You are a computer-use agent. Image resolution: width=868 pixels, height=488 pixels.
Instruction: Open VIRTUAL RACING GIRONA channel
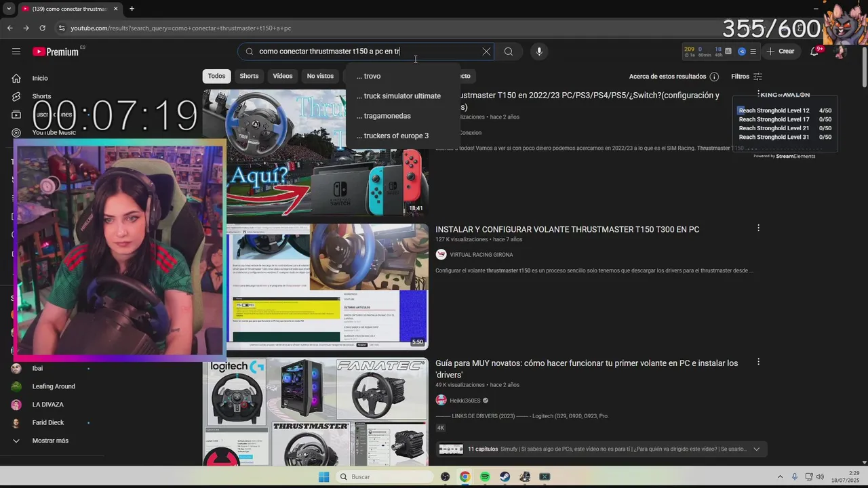point(481,255)
